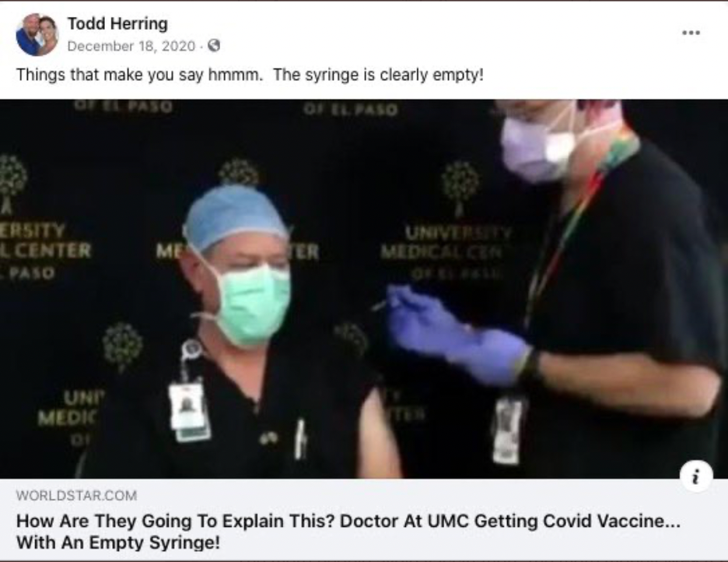The image size is (728, 562).
Task: Click the globe public audience icon
Action: coord(214,45)
